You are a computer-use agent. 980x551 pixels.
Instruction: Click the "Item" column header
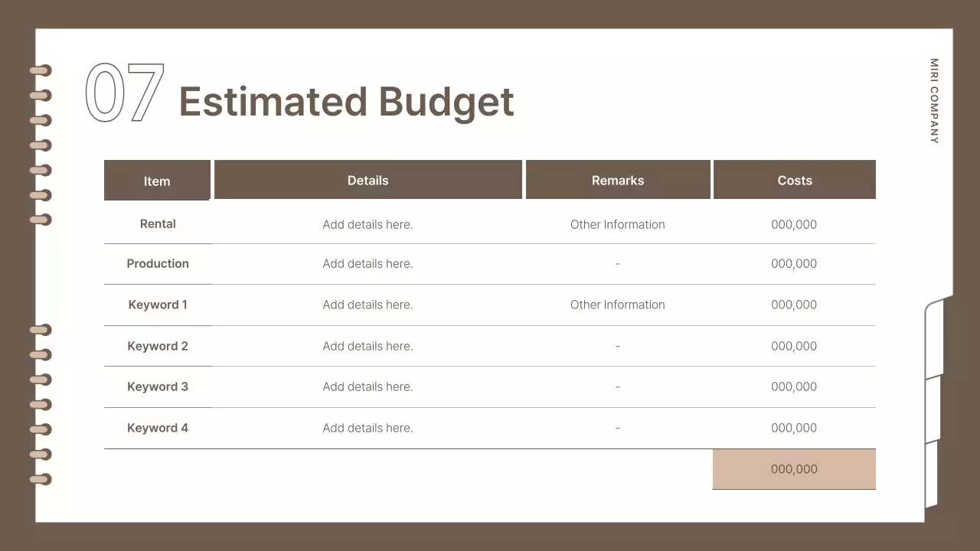[x=157, y=181]
